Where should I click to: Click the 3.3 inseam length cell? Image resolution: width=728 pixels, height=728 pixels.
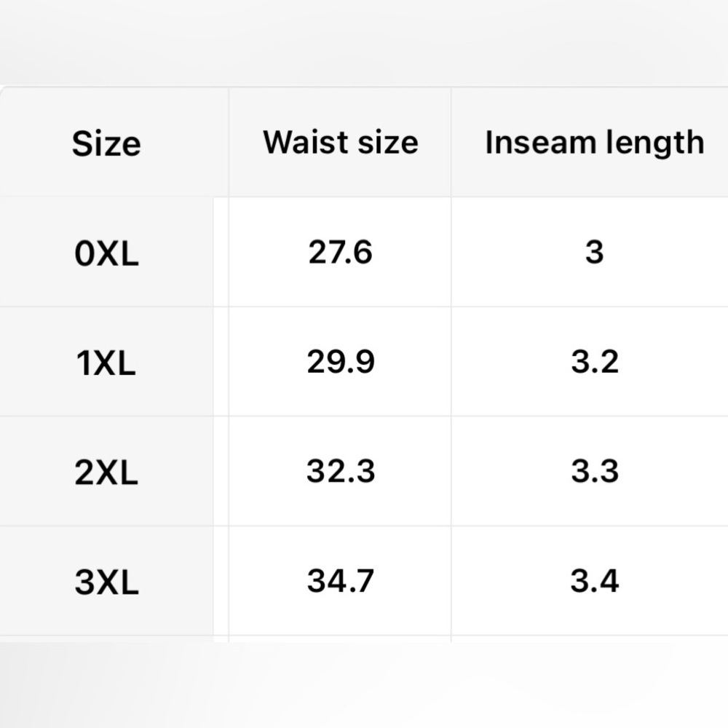pyautogui.click(x=594, y=471)
